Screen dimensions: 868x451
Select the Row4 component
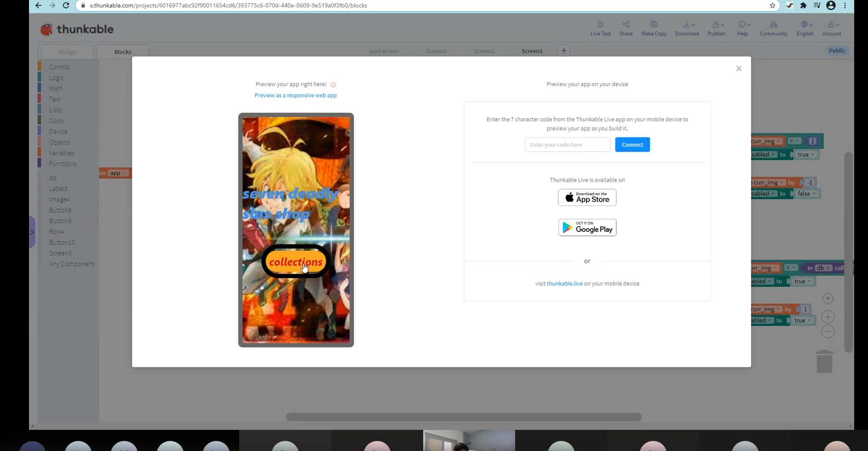coord(57,232)
